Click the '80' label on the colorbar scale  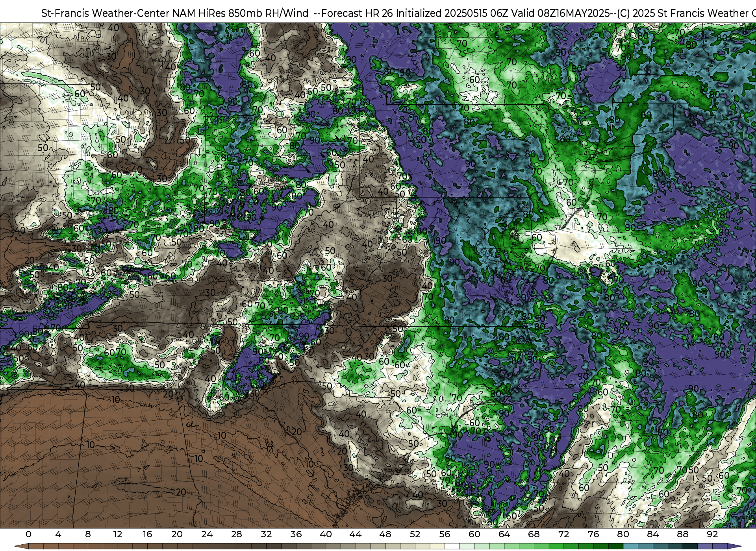click(x=623, y=534)
